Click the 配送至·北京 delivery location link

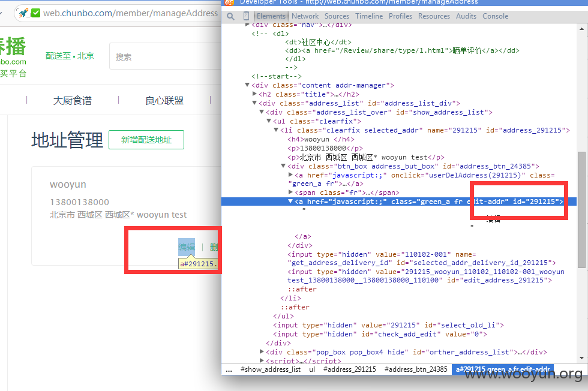[70, 56]
